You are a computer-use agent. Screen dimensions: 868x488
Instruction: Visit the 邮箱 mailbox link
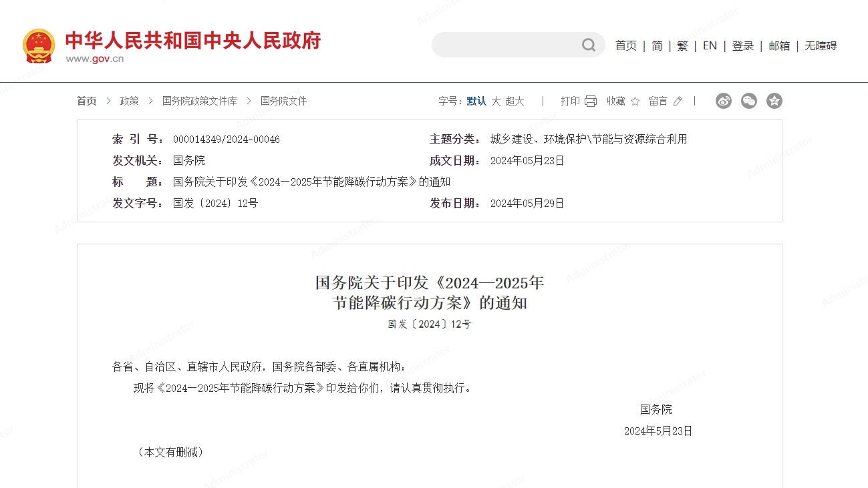pos(779,45)
